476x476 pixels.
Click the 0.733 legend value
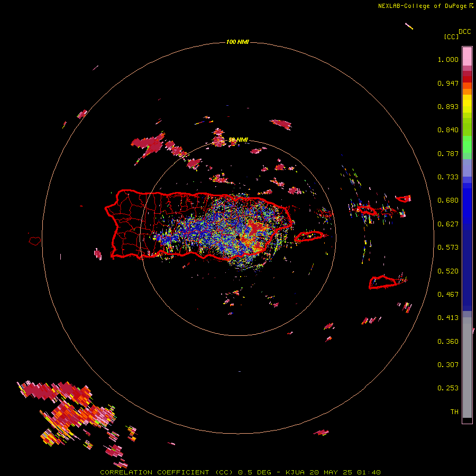(x=448, y=177)
